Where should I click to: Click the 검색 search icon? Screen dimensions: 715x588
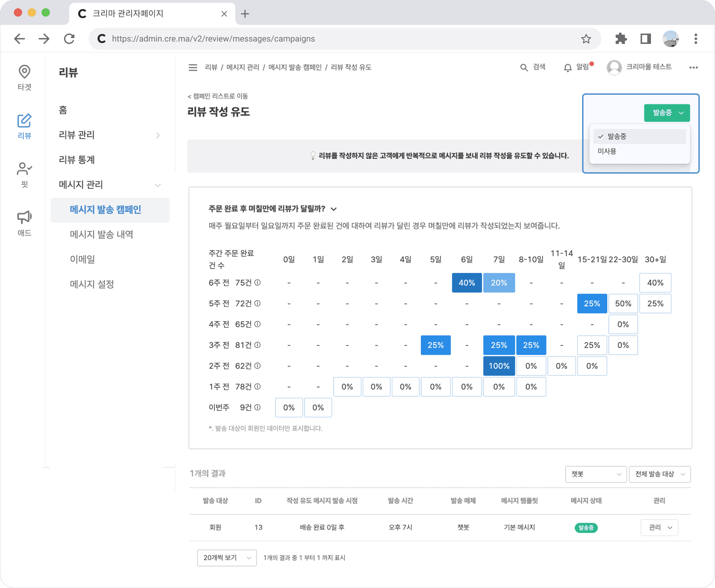(x=524, y=67)
